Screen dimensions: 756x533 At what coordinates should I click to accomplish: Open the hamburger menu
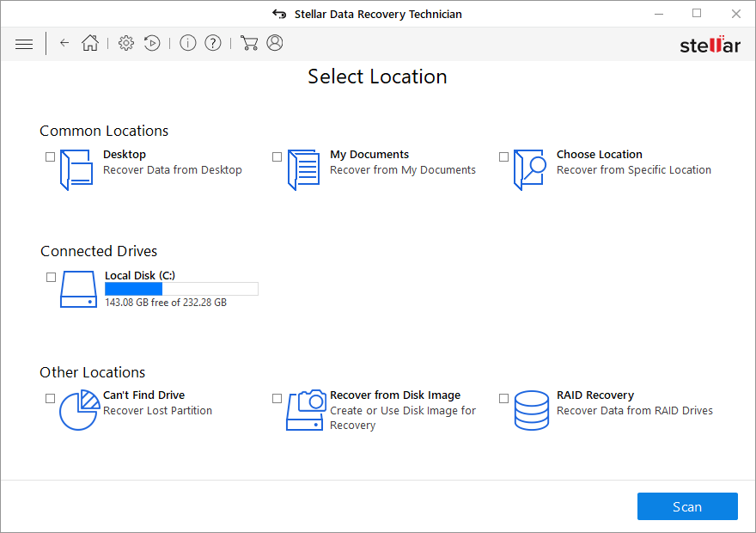click(24, 44)
